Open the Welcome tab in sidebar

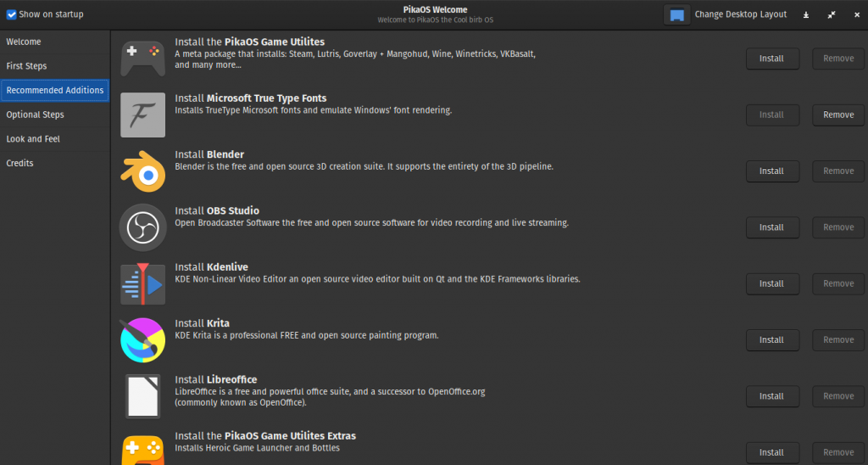pos(24,42)
